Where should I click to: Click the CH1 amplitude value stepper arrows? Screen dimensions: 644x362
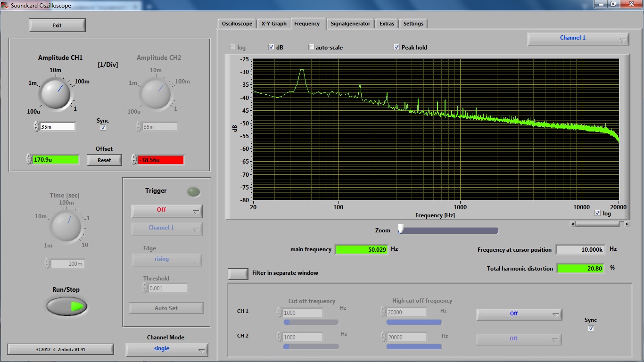pyautogui.click(x=36, y=126)
